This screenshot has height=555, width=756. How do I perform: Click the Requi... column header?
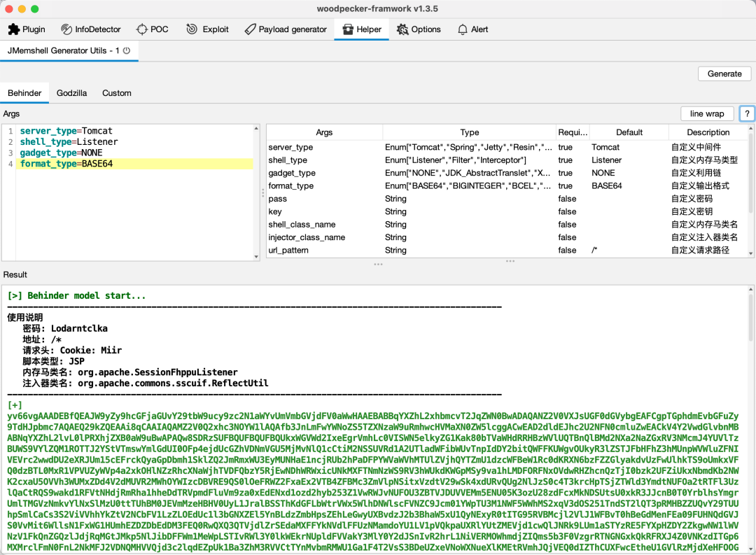click(573, 132)
